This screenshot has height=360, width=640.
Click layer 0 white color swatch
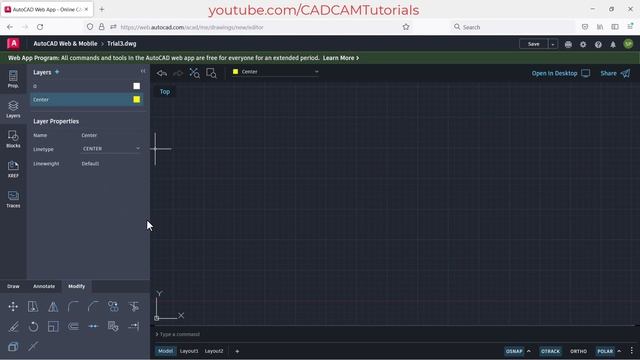(137, 86)
